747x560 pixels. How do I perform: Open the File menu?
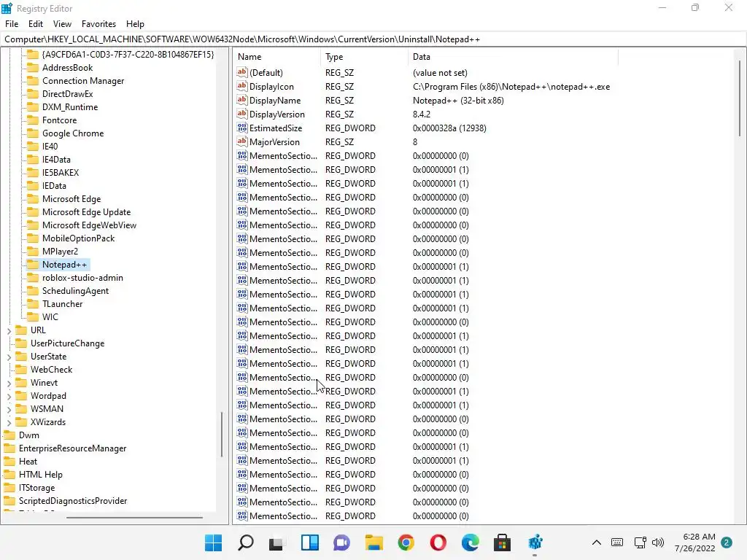click(x=12, y=24)
